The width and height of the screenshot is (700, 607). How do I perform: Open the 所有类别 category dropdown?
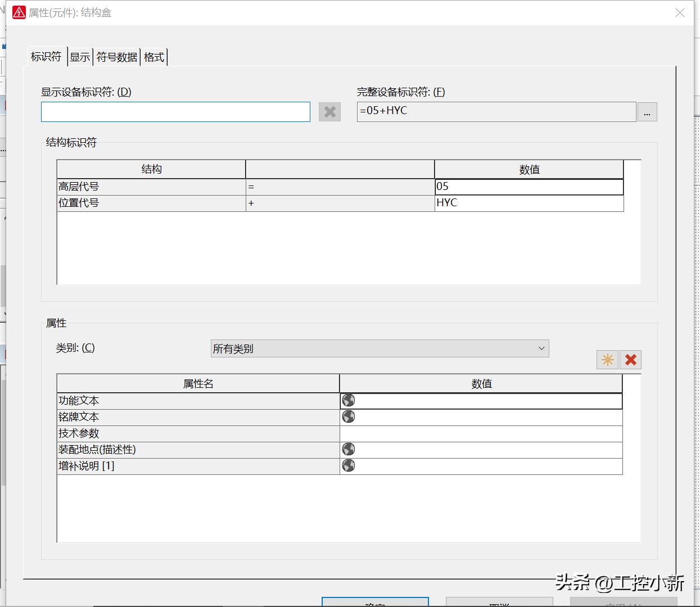pyautogui.click(x=540, y=348)
